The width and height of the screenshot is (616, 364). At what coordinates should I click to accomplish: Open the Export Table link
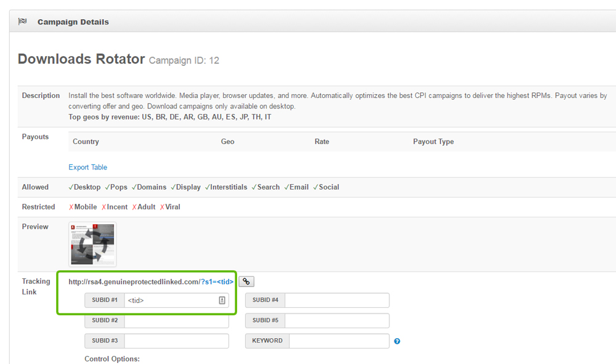click(88, 167)
